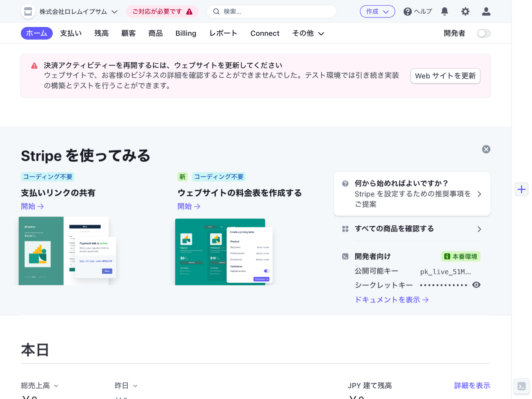Open the 作成 dropdown button
The width and height of the screenshot is (532, 399).
(377, 11)
